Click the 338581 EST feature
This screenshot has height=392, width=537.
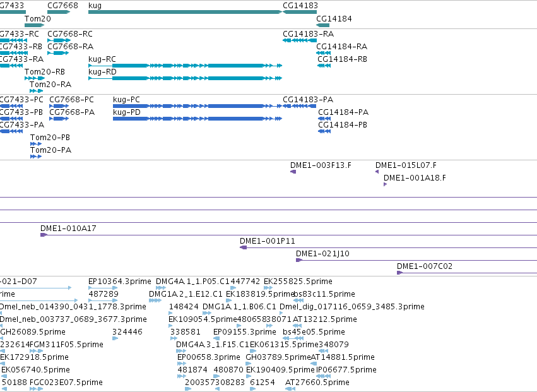(x=174, y=338)
